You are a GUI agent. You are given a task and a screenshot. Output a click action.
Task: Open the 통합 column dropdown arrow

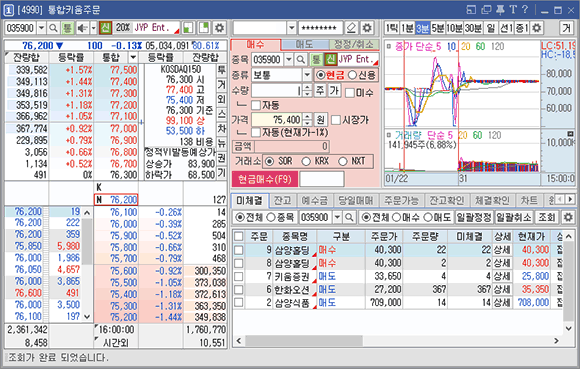tap(133, 57)
